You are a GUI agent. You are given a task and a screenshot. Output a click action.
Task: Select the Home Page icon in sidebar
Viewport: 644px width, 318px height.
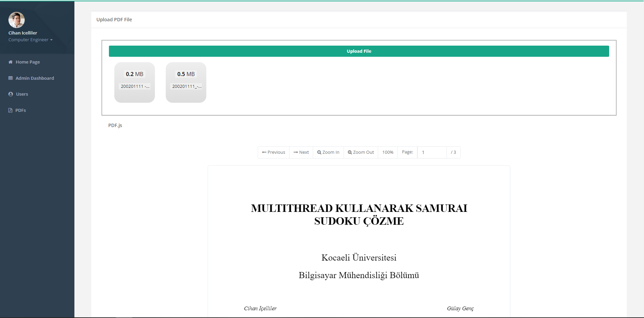coord(10,62)
